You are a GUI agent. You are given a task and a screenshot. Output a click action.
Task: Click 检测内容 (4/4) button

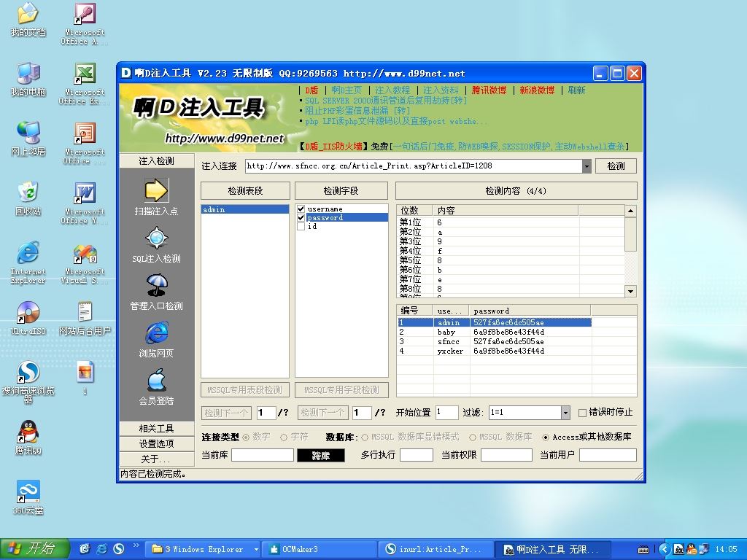(x=516, y=191)
